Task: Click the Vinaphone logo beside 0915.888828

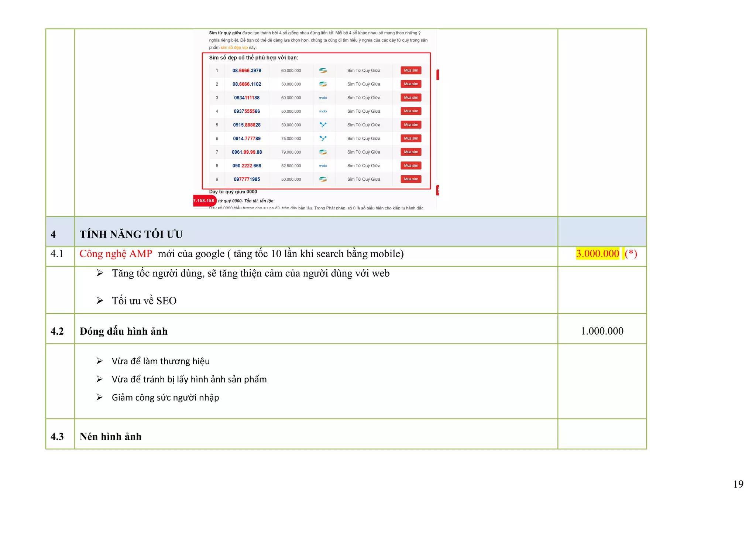Action: (x=323, y=125)
